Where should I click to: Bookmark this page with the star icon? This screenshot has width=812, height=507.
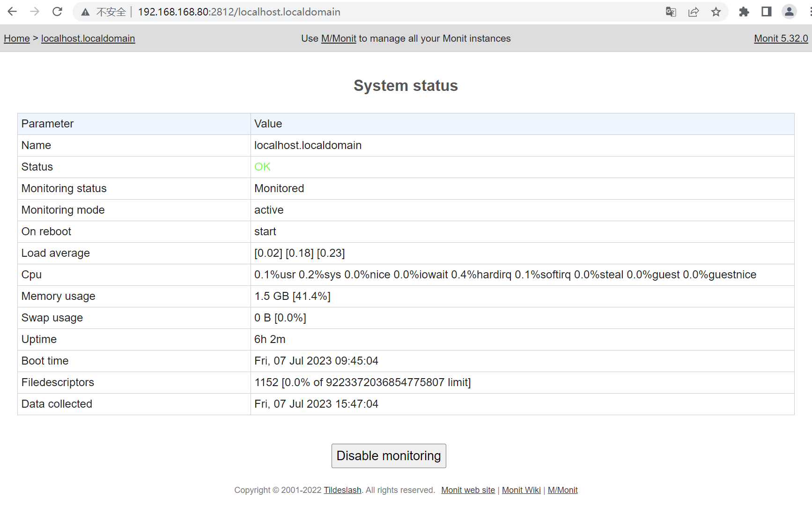[x=716, y=12]
